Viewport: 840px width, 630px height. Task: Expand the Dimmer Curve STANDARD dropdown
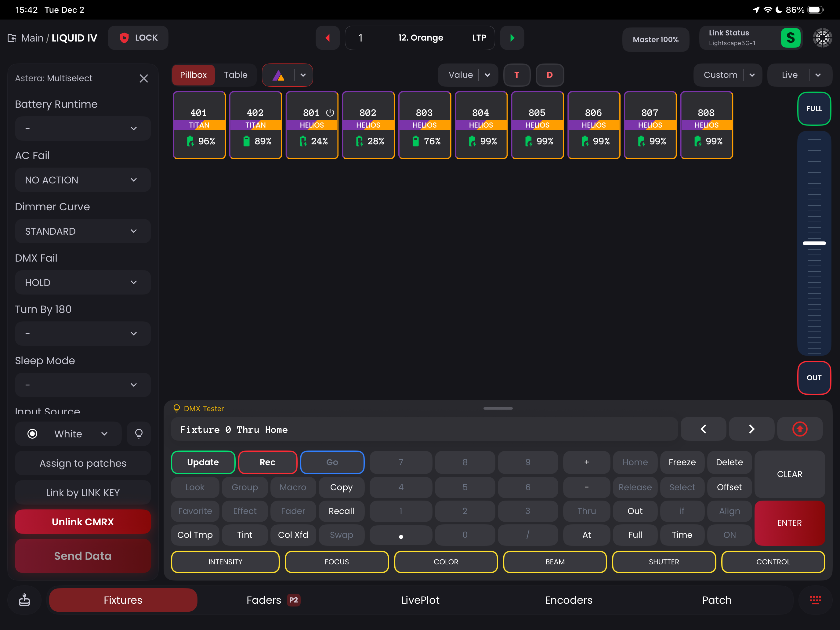(x=83, y=231)
